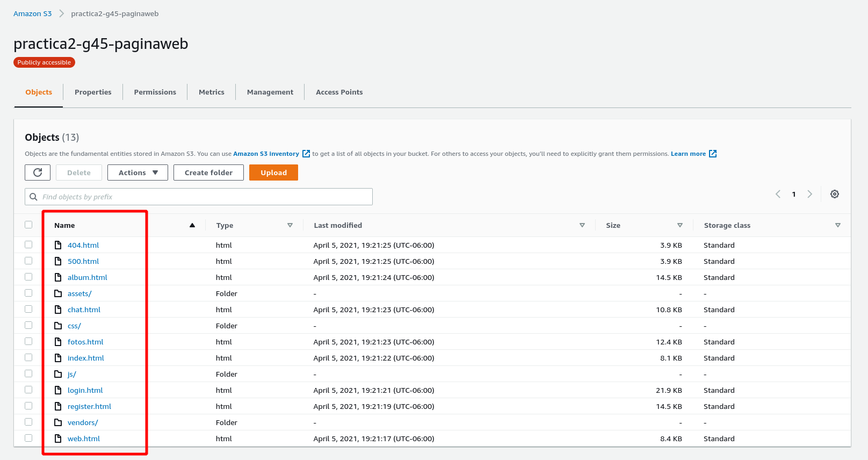
Task: Open the Management tab
Action: (x=270, y=92)
